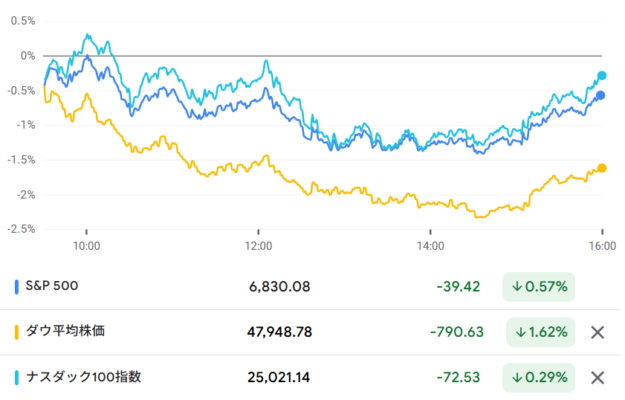Click the 0.29% down badge
The height and width of the screenshot is (400, 625).
(x=539, y=377)
